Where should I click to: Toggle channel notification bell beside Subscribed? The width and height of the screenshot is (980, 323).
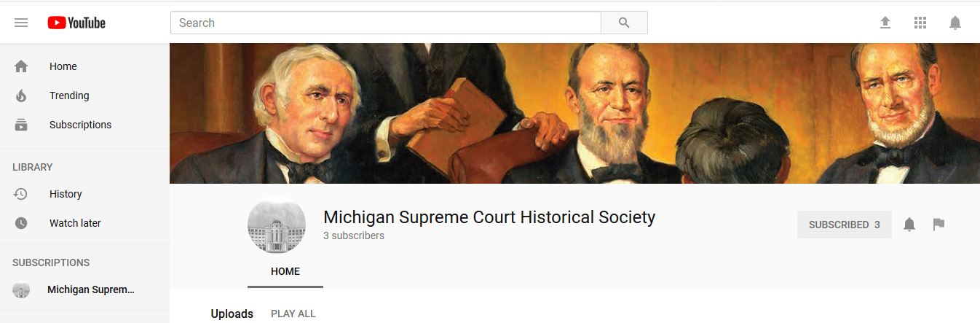[909, 225]
